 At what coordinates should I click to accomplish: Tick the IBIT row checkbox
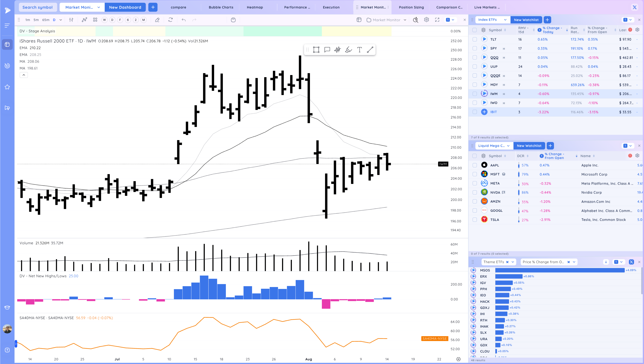pos(475,112)
